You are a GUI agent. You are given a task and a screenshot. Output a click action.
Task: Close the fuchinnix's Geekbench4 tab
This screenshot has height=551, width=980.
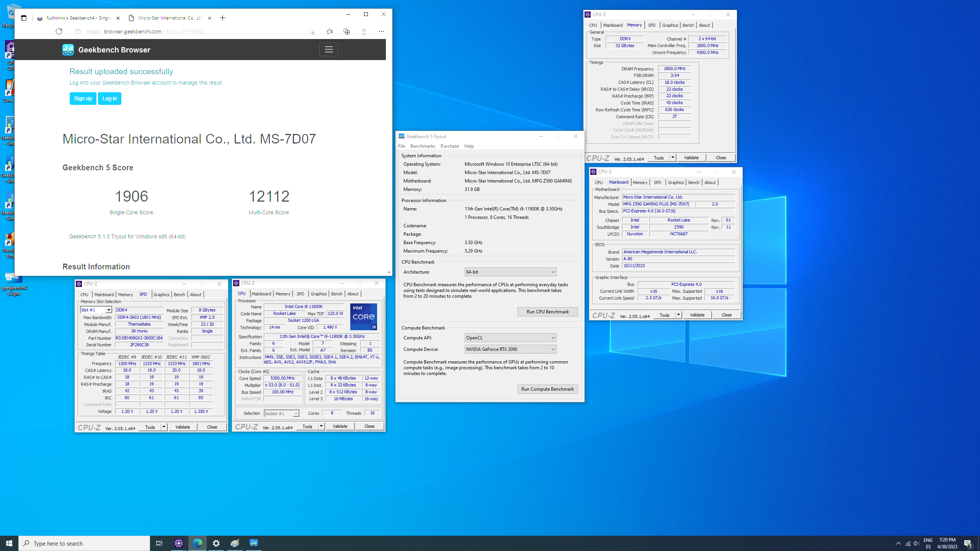pyautogui.click(x=118, y=18)
